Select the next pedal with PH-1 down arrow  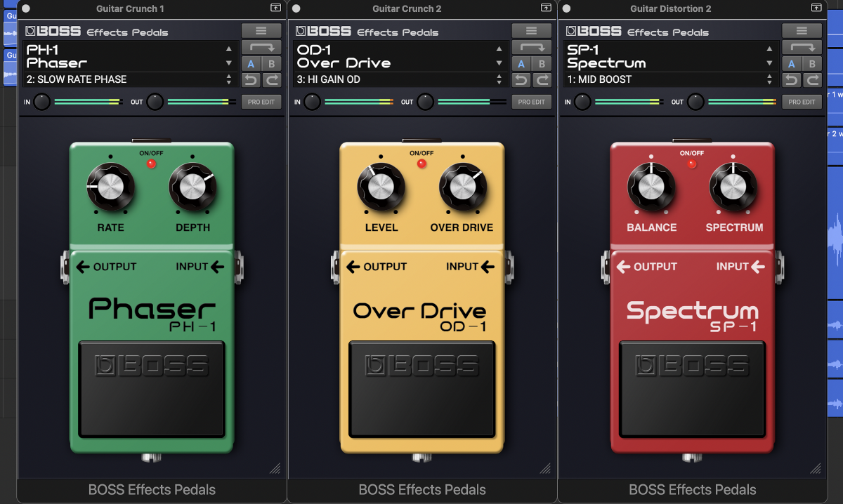229,63
